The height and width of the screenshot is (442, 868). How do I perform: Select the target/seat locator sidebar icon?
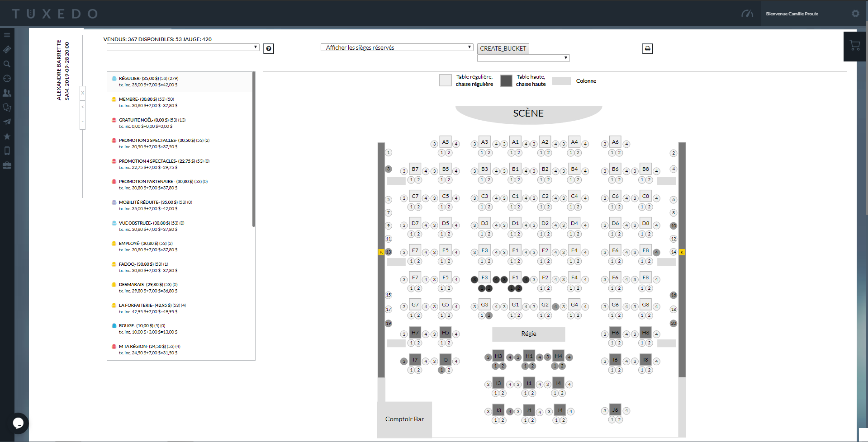coord(7,78)
